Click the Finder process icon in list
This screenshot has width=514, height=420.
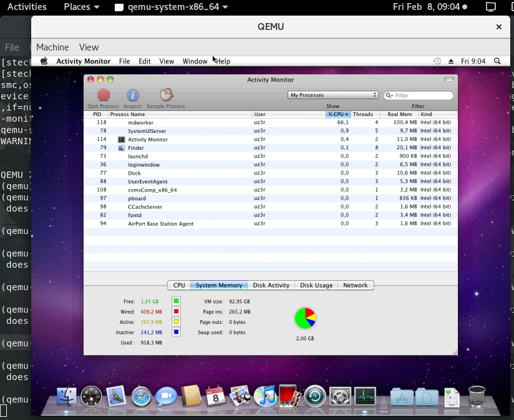[x=121, y=148]
